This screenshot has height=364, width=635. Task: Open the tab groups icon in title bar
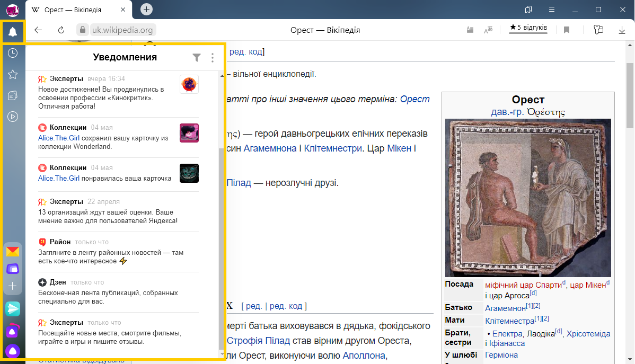[528, 10]
